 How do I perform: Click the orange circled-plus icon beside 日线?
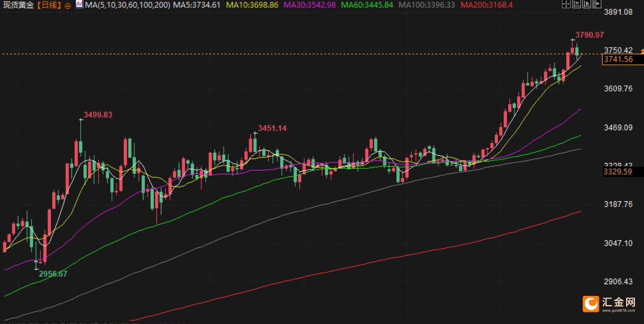[x=68, y=6]
